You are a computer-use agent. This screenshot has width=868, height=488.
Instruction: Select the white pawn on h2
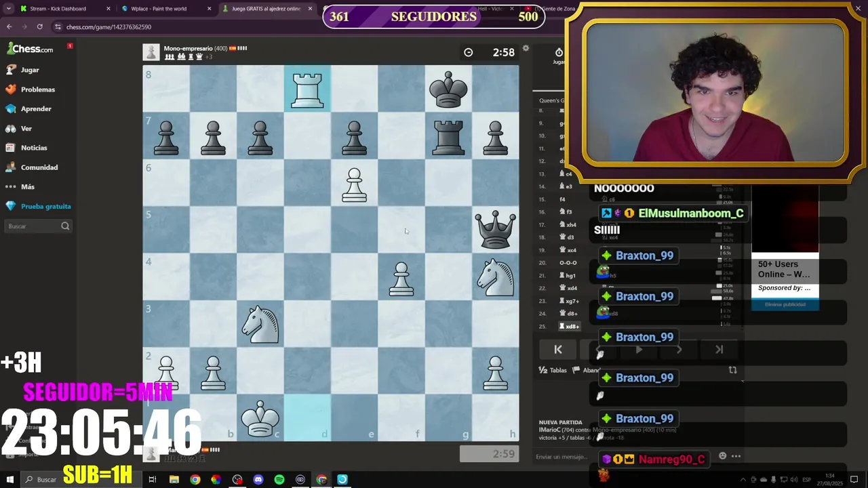(x=496, y=371)
